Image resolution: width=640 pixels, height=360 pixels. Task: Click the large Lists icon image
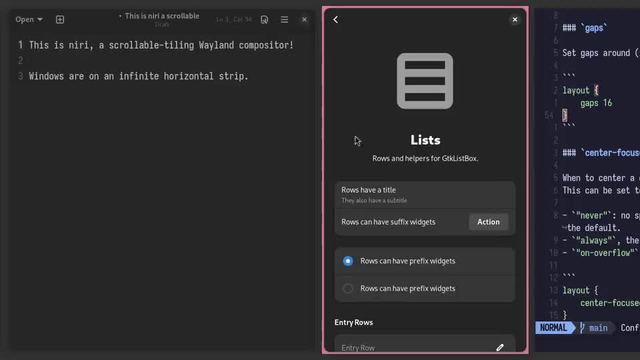[425, 81]
